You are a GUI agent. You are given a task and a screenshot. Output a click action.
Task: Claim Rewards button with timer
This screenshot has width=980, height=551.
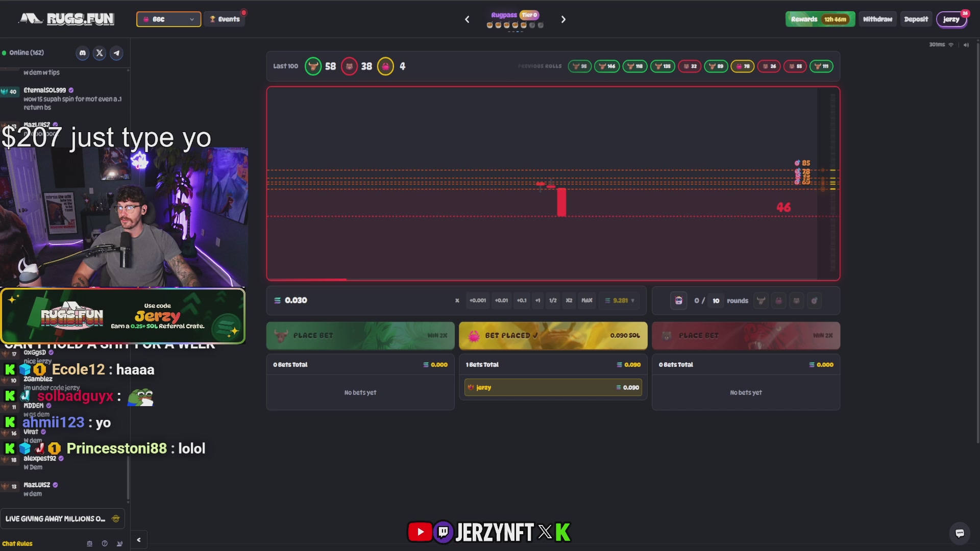[x=820, y=19]
